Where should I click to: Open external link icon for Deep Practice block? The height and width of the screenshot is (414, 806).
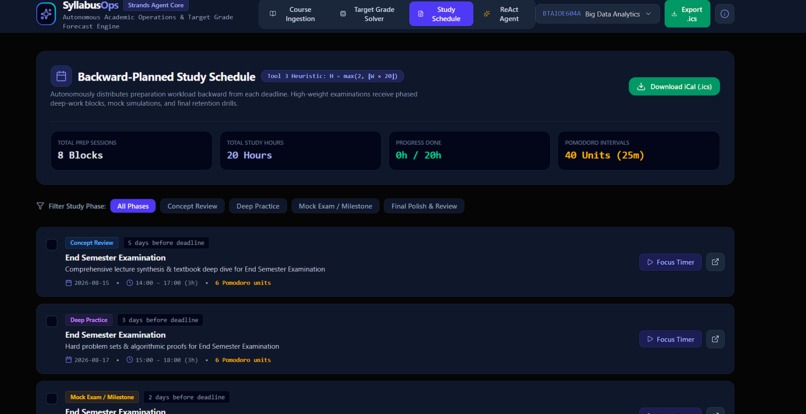715,339
